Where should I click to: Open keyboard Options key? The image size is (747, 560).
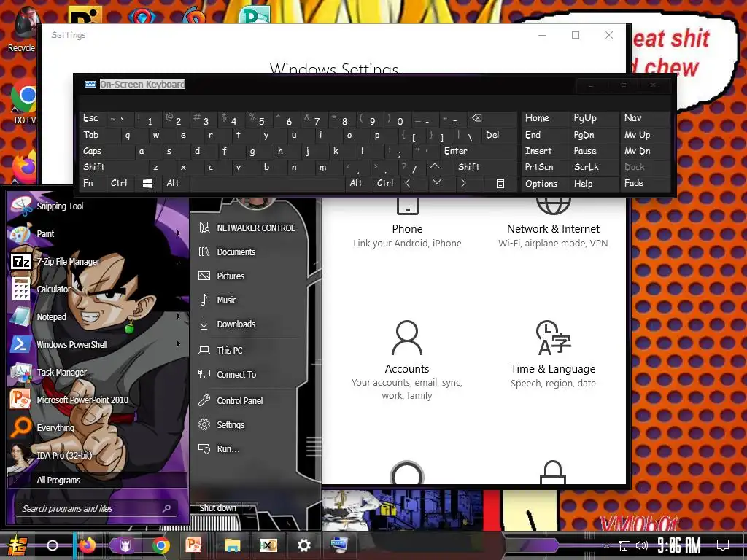coord(545,183)
